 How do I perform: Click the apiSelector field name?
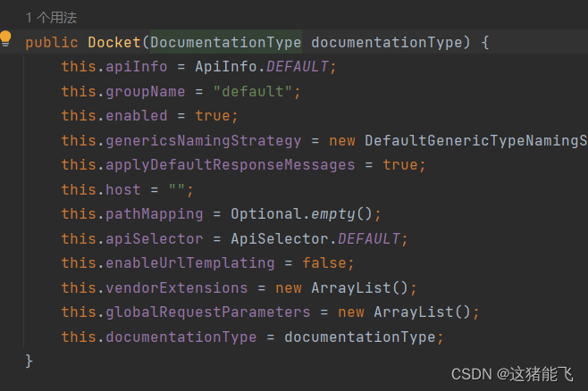click(x=154, y=238)
